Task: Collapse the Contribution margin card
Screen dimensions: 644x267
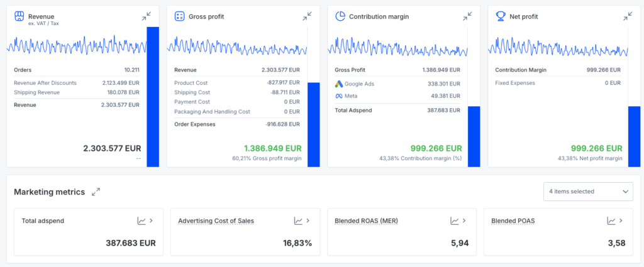Action: click(x=467, y=16)
